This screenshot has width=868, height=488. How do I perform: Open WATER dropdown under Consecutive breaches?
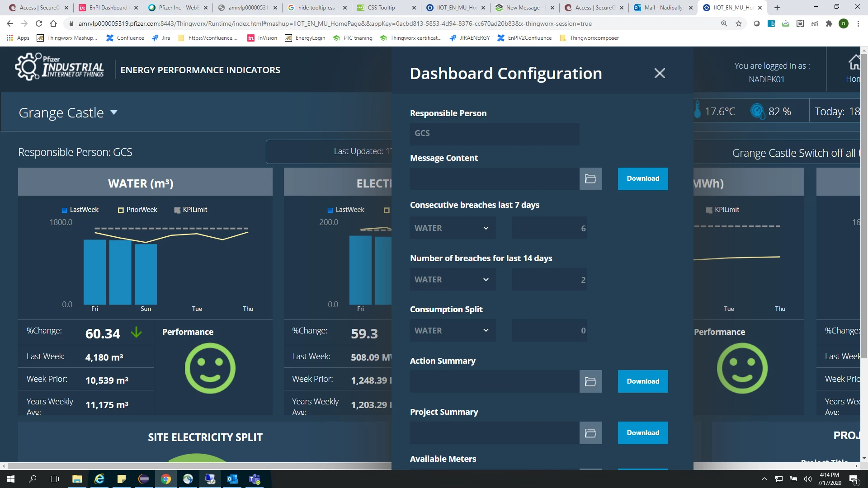click(452, 228)
